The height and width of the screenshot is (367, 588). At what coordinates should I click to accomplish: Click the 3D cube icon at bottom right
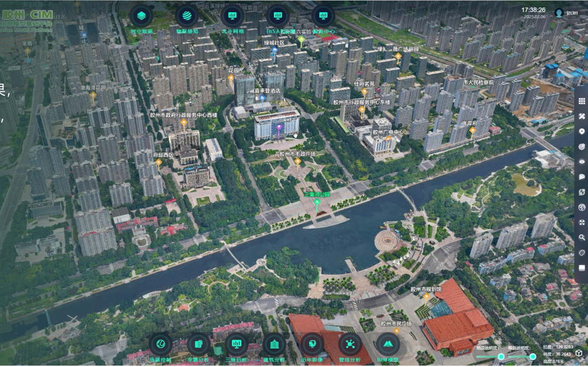[x=579, y=353]
